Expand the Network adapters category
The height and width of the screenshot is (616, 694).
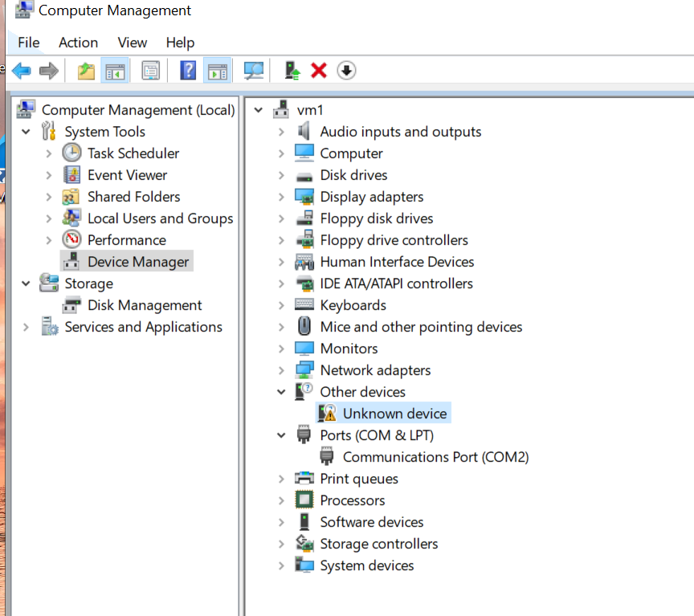click(x=281, y=370)
